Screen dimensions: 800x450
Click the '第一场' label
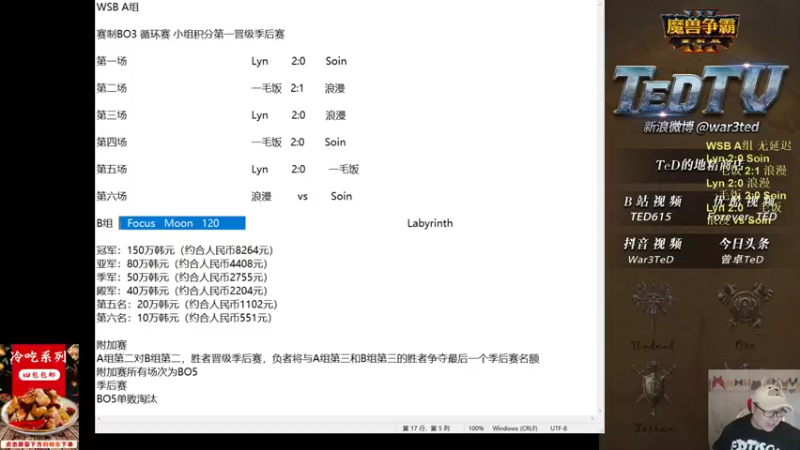111,61
